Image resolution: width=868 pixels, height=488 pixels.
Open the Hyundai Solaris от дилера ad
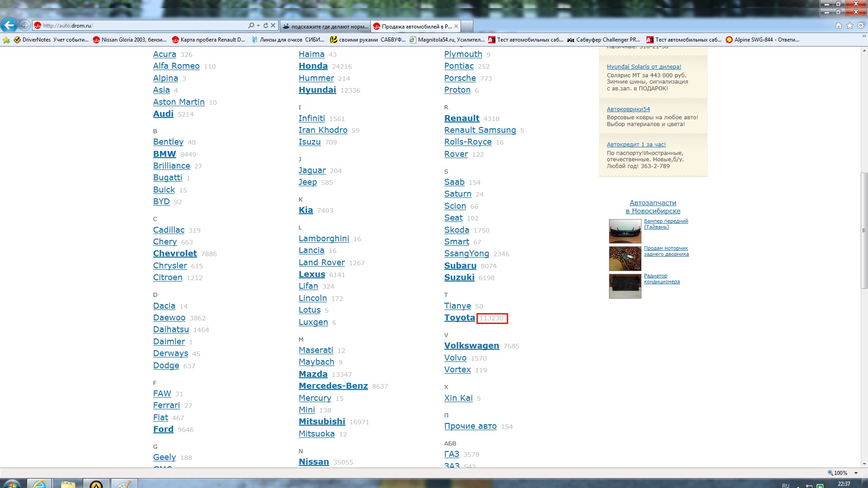644,67
